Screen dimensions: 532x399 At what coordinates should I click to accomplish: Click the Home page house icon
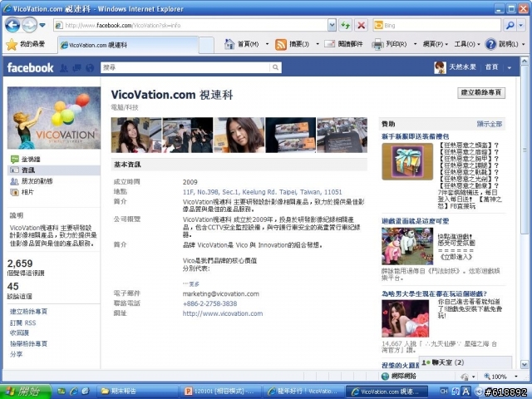pos(229,44)
